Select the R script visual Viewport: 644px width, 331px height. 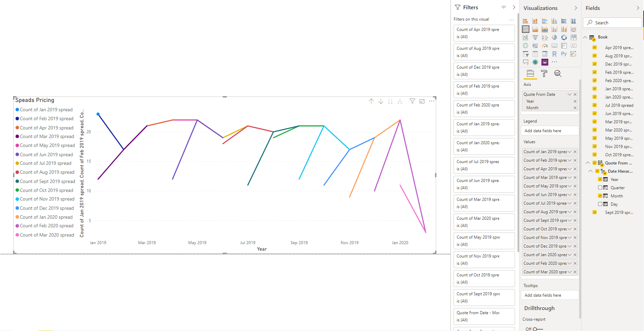(x=554, y=54)
